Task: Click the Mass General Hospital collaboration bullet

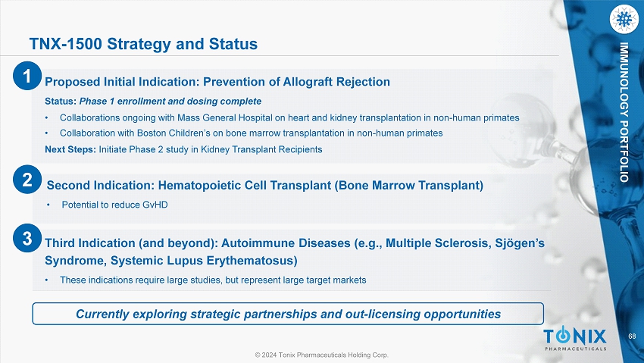Action: tap(289, 118)
